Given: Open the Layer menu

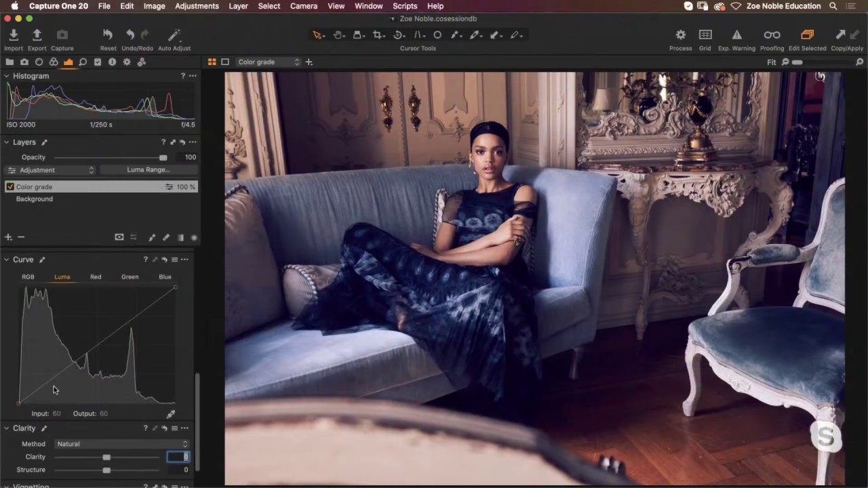Looking at the screenshot, I should click(238, 6).
